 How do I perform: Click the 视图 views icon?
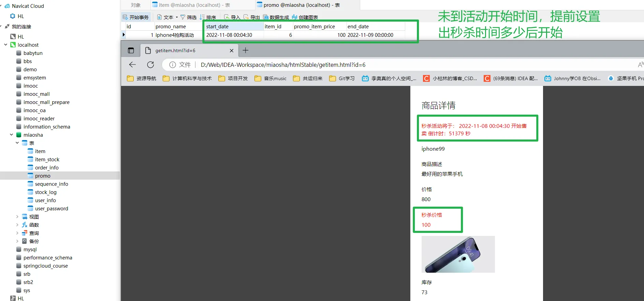pos(25,217)
